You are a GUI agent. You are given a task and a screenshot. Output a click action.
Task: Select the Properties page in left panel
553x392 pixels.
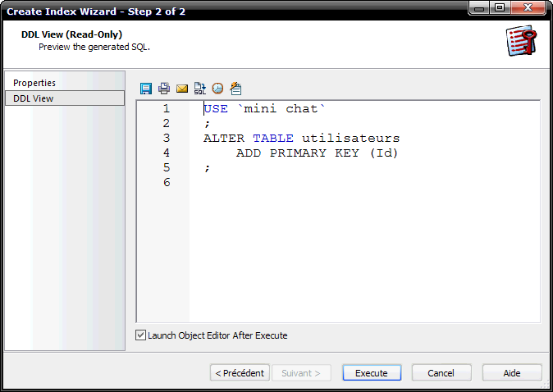coord(34,83)
